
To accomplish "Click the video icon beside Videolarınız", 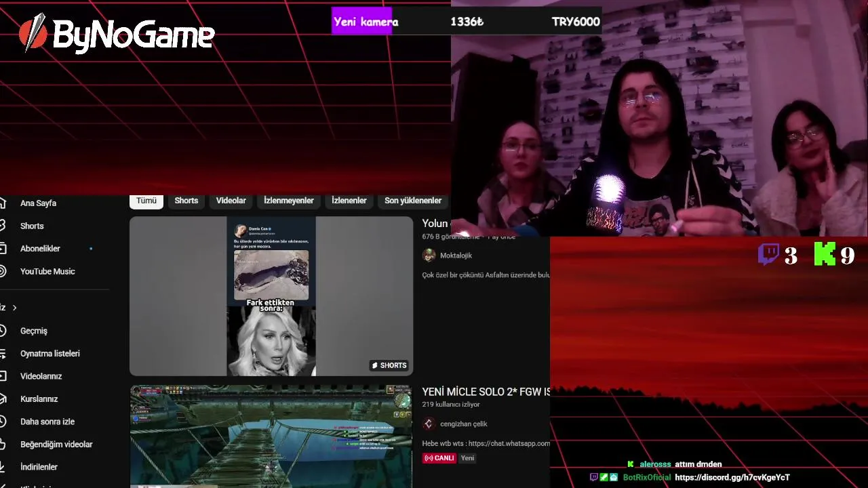I will tap(3, 376).
